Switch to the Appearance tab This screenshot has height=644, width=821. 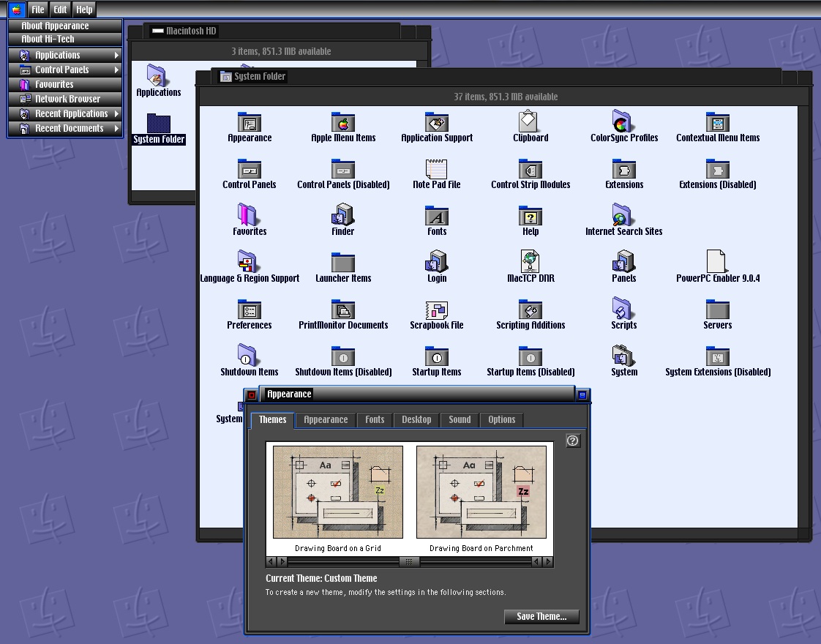tap(326, 420)
